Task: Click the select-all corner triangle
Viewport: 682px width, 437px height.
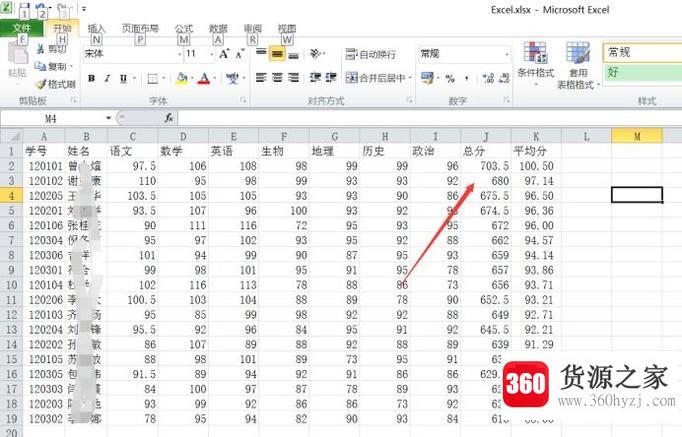Action: 11,136
